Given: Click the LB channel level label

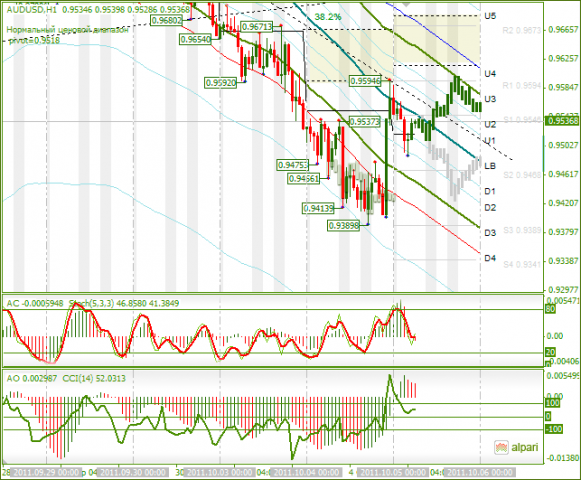Looking at the screenshot, I should coord(490,166).
